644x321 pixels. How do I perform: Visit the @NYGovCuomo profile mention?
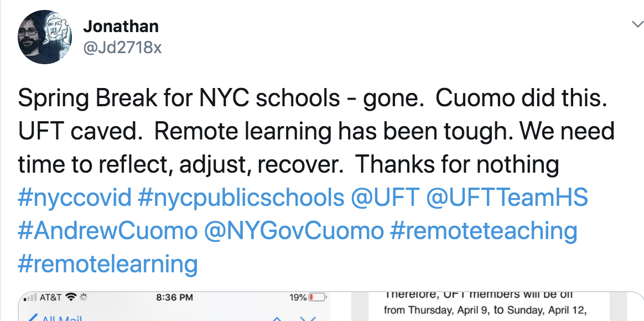tap(293, 231)
